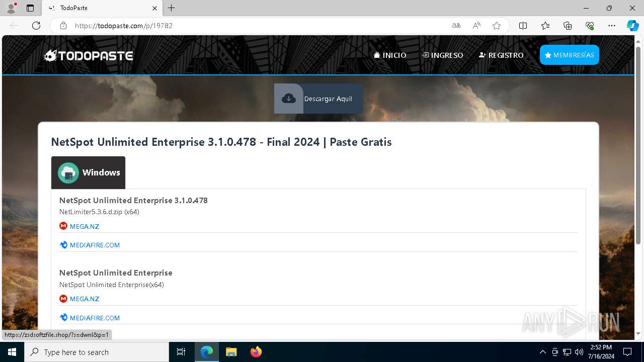Click the MEGA icon beside the first MEGA.NZ link
Image resolution: width=644 pixels, height=362 pixels.
tap(63, 226)
